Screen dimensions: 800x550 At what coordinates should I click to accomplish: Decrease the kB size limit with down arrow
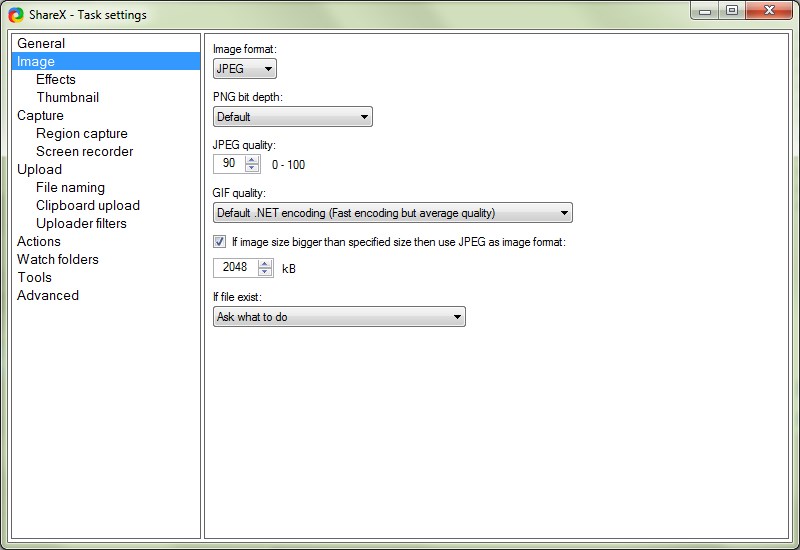coord(265,272)
